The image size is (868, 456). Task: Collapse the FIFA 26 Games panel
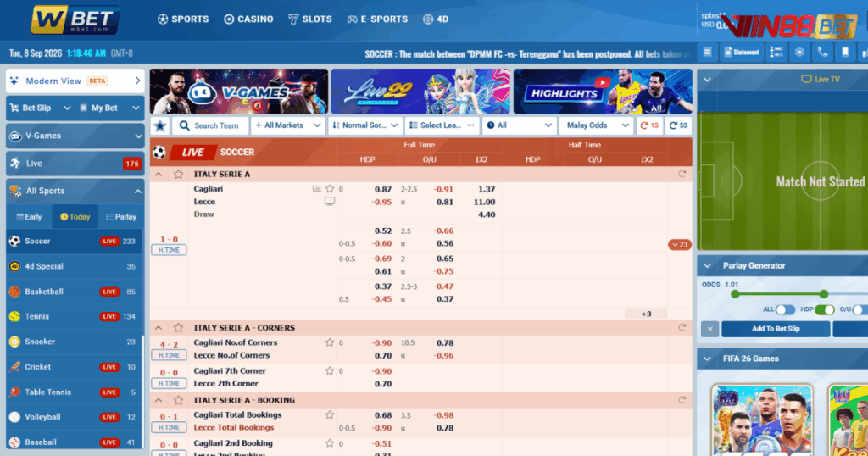708,359
